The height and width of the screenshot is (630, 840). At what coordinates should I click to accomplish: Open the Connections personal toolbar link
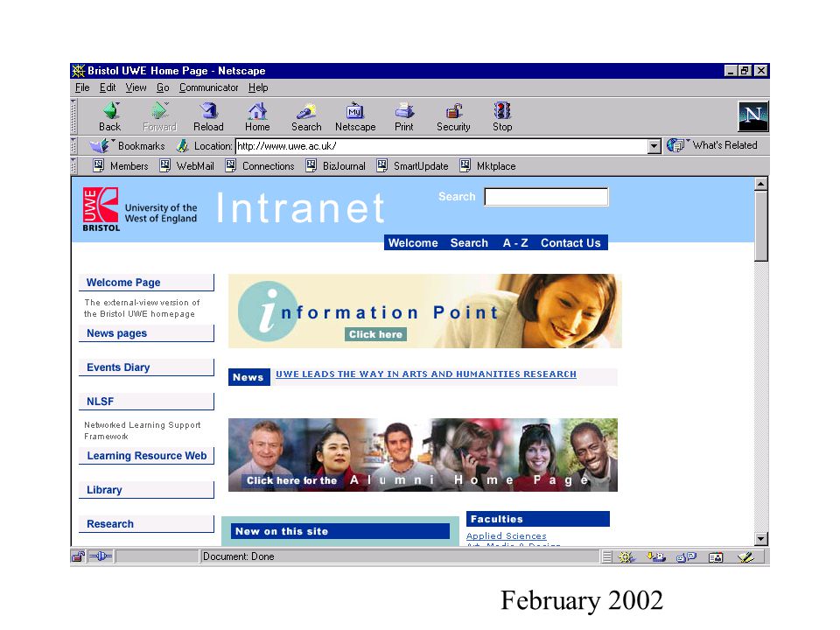pos(260,166)
